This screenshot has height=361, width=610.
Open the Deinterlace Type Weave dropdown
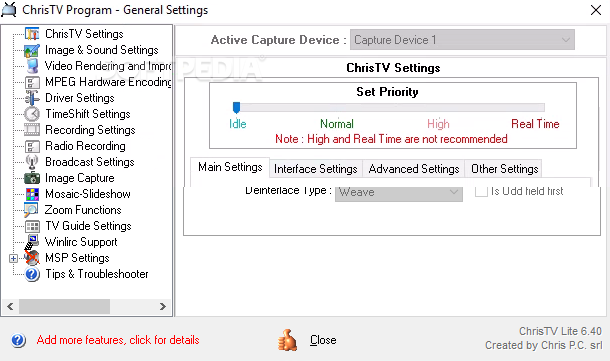[x=399, y=193]
